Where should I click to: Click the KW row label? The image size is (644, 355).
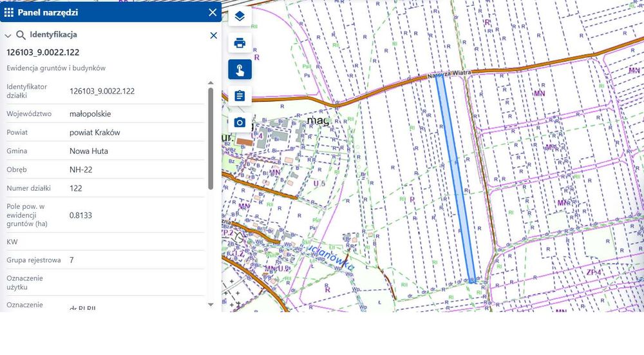[12, 242]
